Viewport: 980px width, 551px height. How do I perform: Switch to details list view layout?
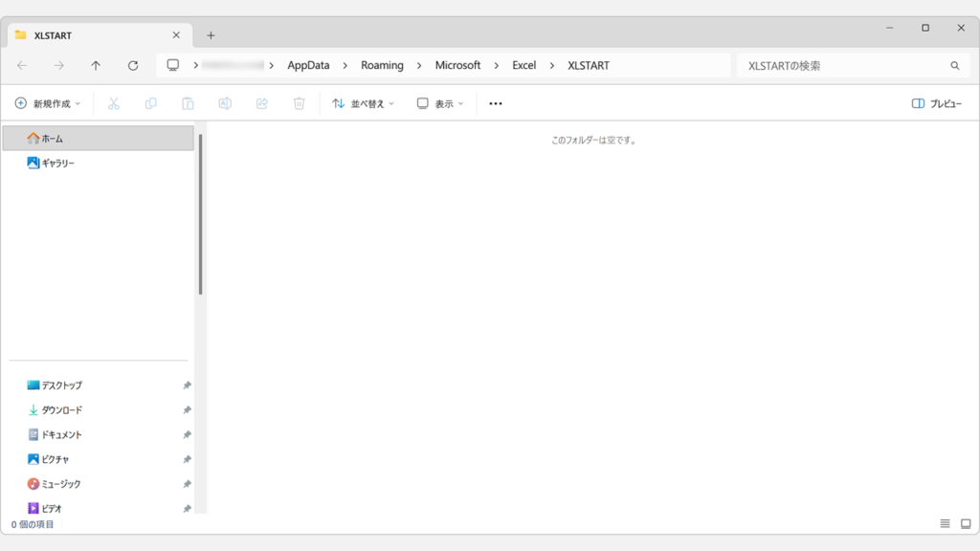coord(945,523)
